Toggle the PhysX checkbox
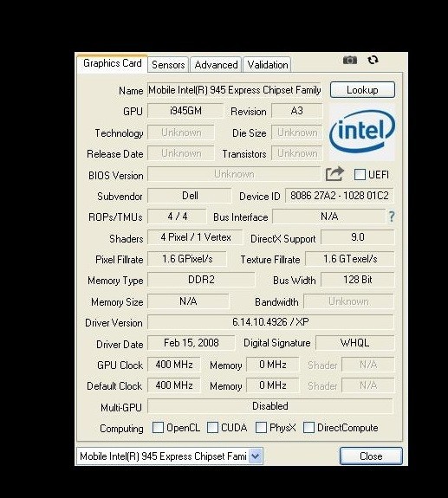The image size is (448, 498). 261,428
